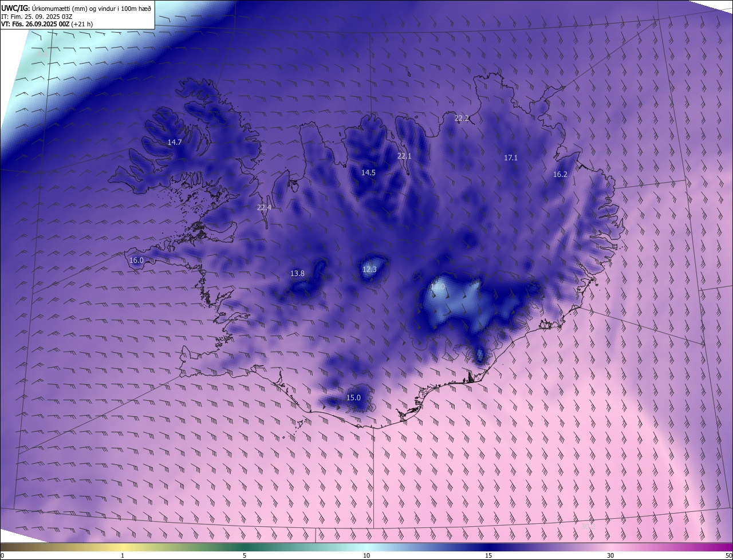The image size is (733, 560).
Task: Click the 11.0 value on the large southeast glacier
Action: pyautogui.click(x=438, y=286)
